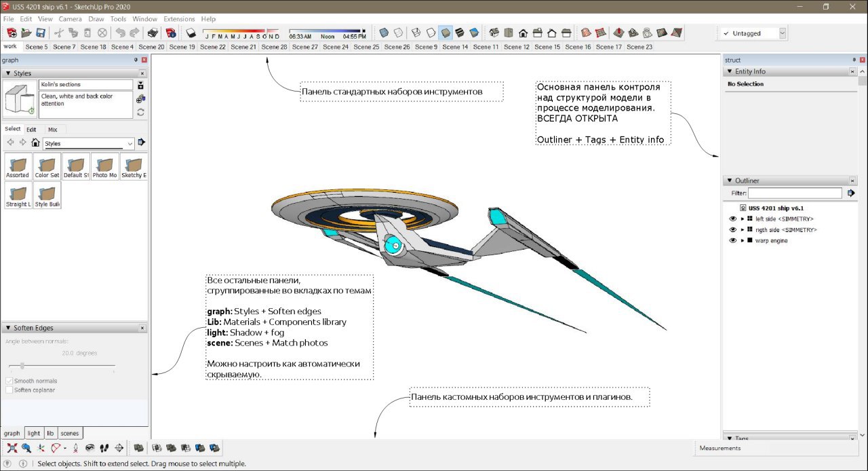Click the Outliner Filter input field
The height and width of the screenshot is (471, 868).
point(795,193)
